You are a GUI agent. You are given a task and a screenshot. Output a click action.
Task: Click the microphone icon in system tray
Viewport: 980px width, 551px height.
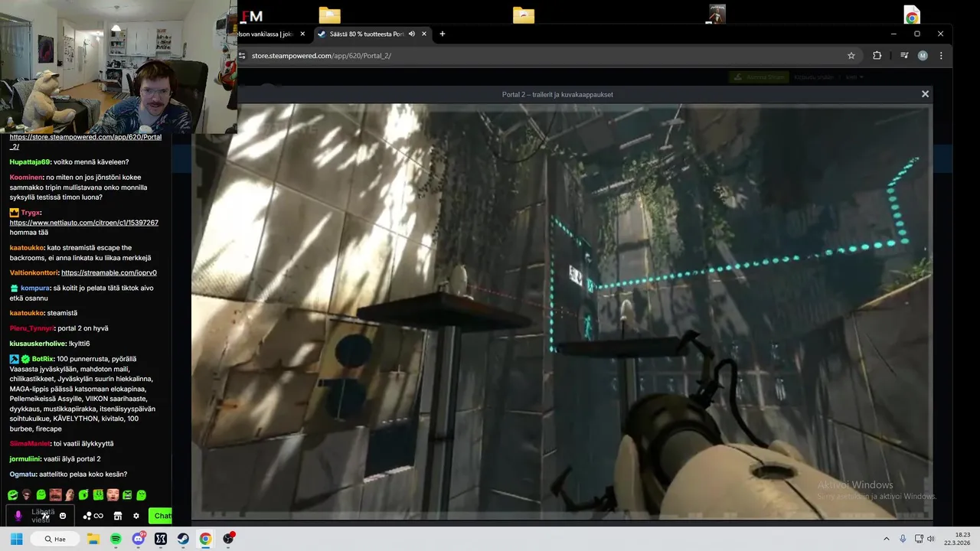[x=903, y=539]
